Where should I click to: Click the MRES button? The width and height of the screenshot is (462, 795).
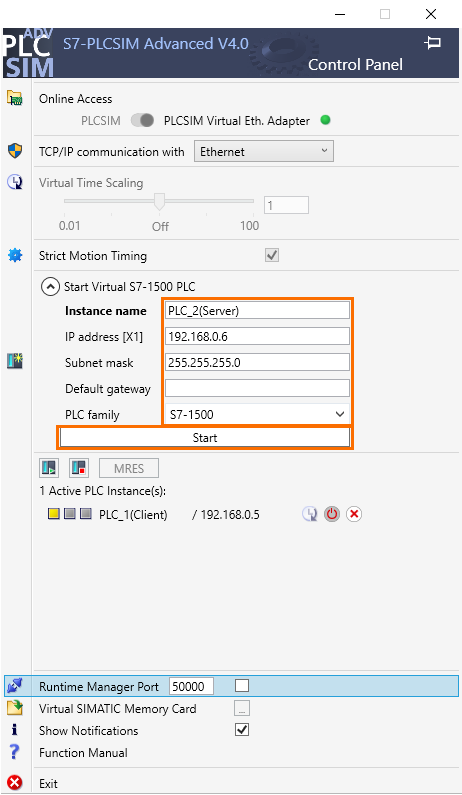[129, 468]
